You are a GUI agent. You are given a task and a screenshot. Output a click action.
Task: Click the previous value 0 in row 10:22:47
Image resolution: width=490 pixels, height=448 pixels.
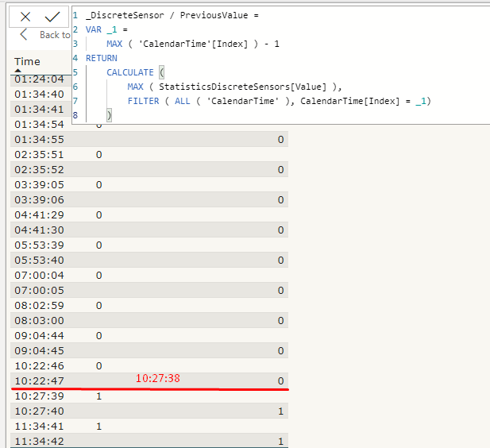pyautogui.click(x=280, y=380)
